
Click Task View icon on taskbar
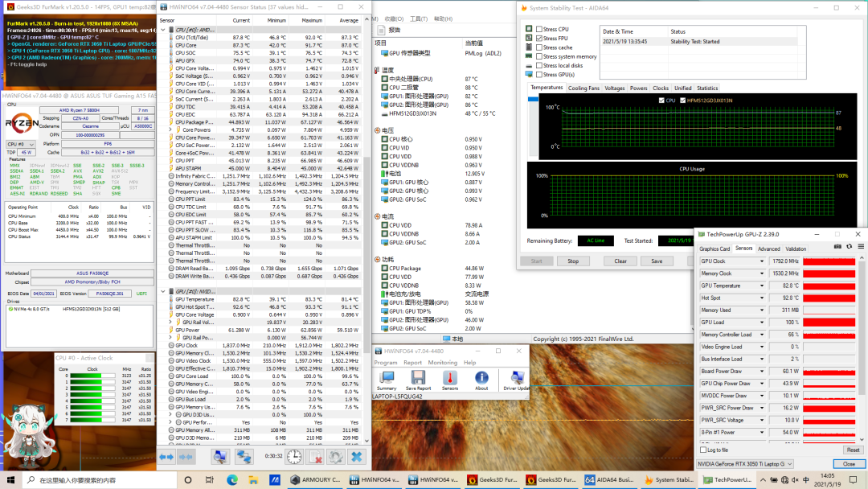209,479
